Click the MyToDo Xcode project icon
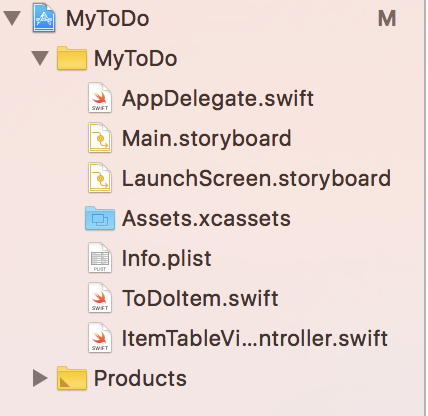The image size is (428, 416). coord(44,18)
